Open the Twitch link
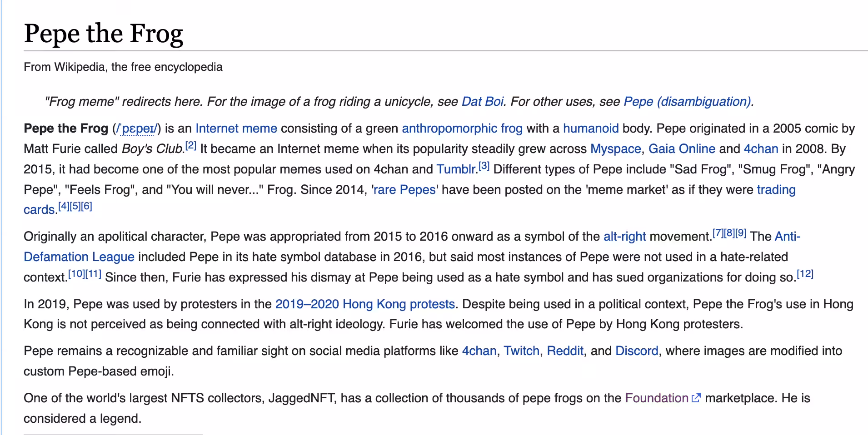The width and height of the screenshot is (868, 435). [x=522, y=351]
